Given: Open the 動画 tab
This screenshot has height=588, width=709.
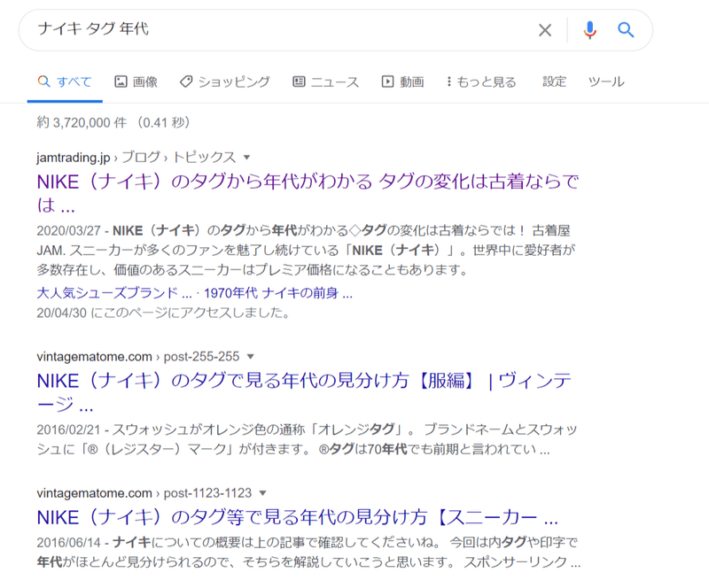Looking at the screenshot, I should [403, 81].
